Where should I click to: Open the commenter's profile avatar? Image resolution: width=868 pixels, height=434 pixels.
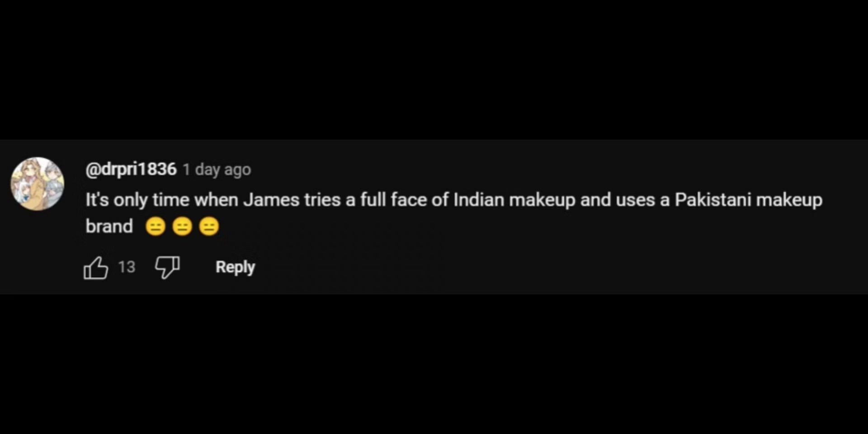click(38, 184)
